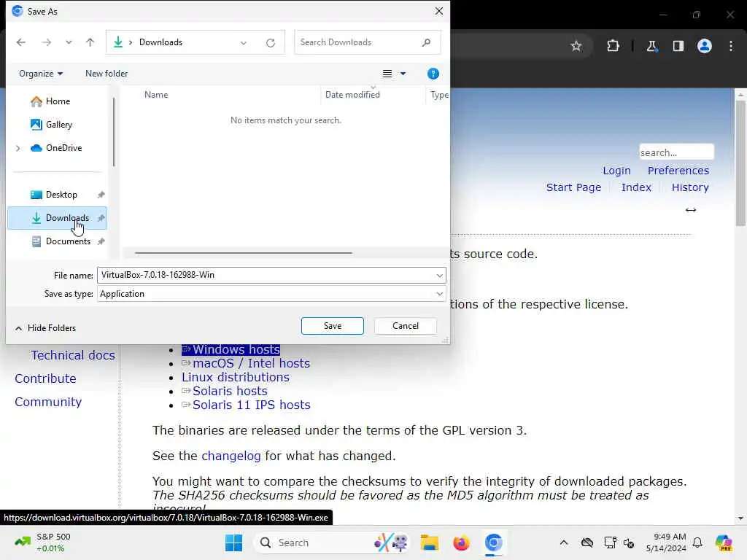Expand the File name dropdown
This screenshot has height=560, width=747.
point(439,275)
